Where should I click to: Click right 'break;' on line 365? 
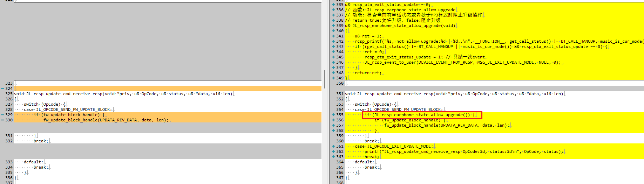coord(372,167)
